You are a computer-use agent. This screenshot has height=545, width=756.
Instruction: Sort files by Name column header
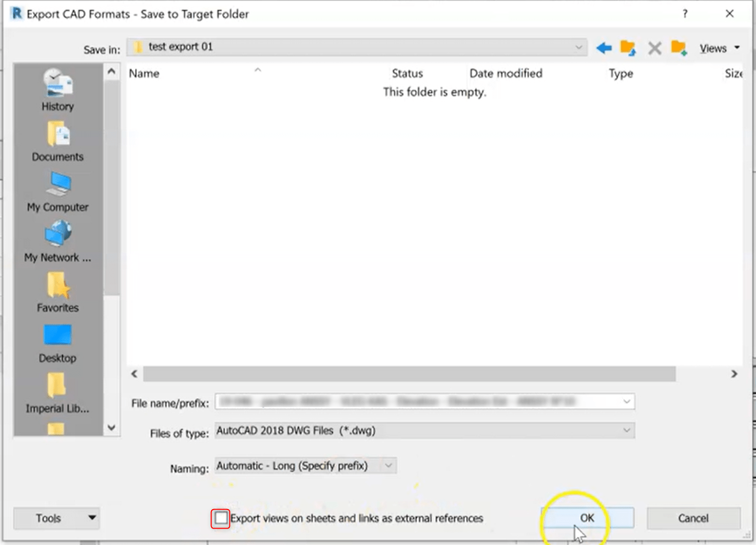(x=144, y=73)
